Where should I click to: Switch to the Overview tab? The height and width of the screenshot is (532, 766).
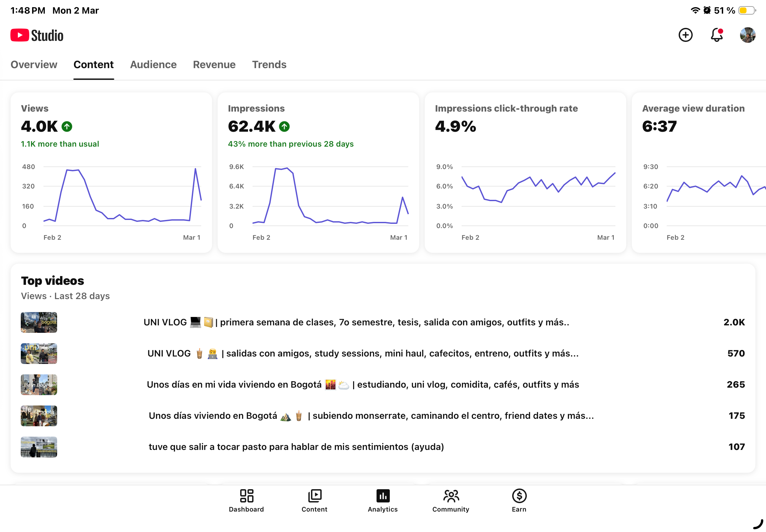(34, 64)
